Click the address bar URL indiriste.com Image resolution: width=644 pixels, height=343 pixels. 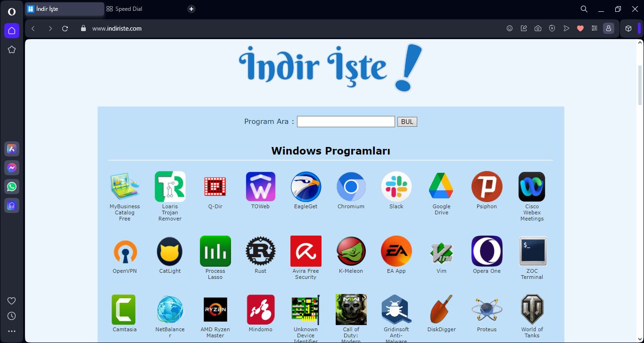pyautogui.click(x=117, y=28)
